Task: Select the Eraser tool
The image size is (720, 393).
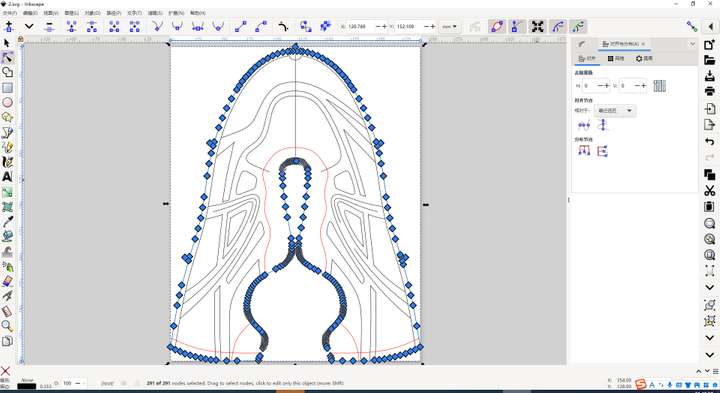Action: [x=7, y=281]
